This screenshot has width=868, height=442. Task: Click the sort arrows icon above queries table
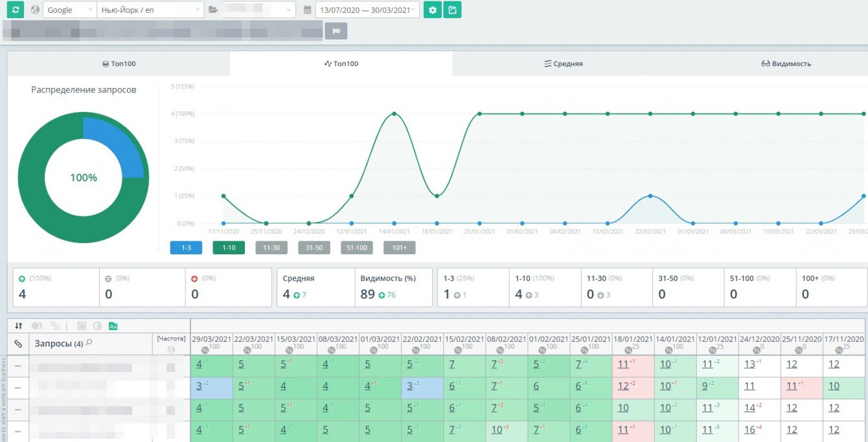19,326
